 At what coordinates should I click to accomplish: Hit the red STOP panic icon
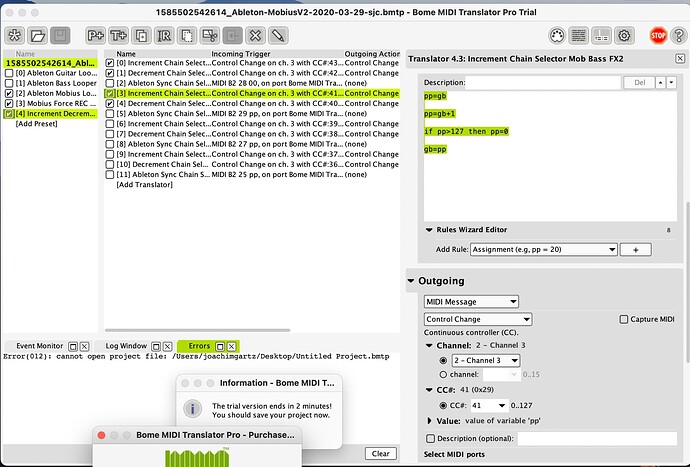coord(658,36)
